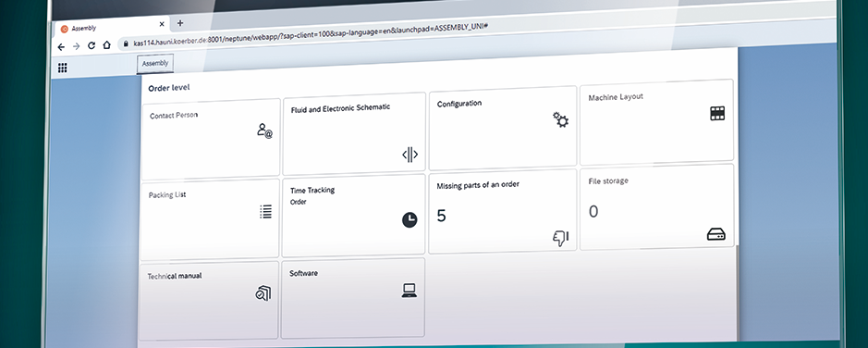The height and width of the screenshot is (348, 868).
Task: Click the Assembly tab favicon
Action: click(x=64, y=30)
